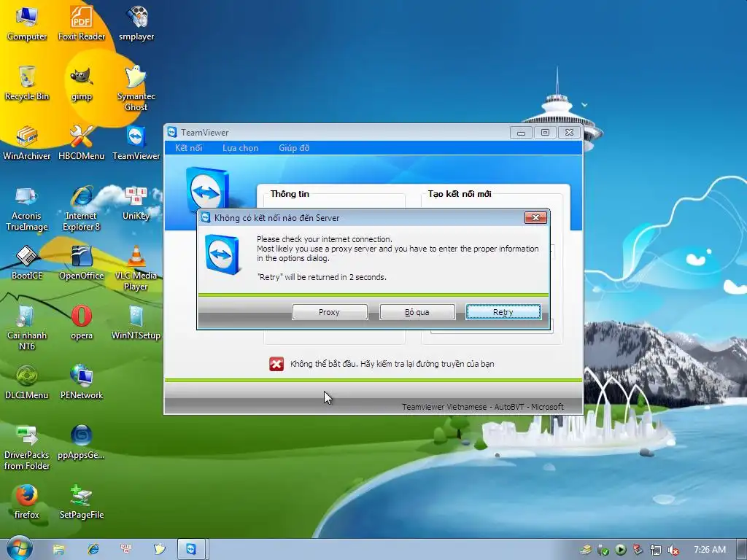
Task: Click the network tray icon
Action: click(x=656, y=550)
